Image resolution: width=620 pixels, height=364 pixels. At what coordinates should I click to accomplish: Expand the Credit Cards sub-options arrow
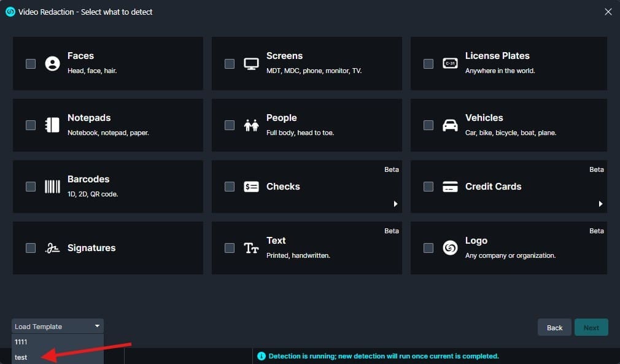[600, 204]
